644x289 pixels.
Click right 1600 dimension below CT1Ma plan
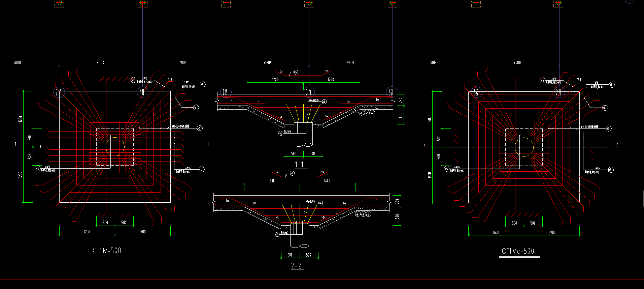coord(551,232)
